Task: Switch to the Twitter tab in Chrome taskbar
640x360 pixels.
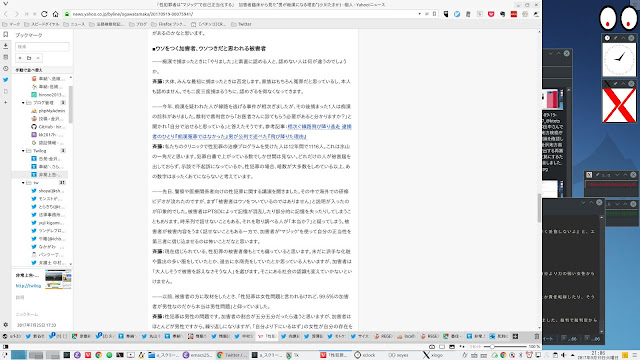Action: (x=232, y=355)
